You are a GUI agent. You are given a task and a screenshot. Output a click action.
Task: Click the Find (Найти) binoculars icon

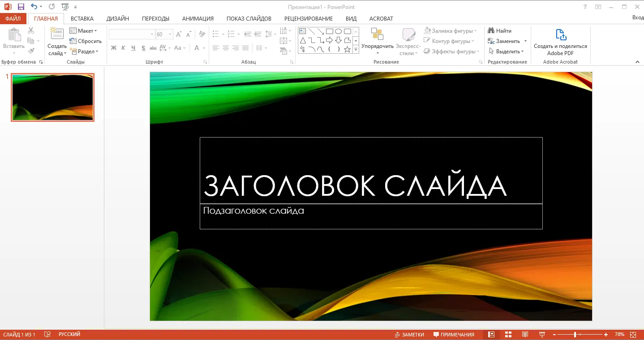tap(491, 31)
